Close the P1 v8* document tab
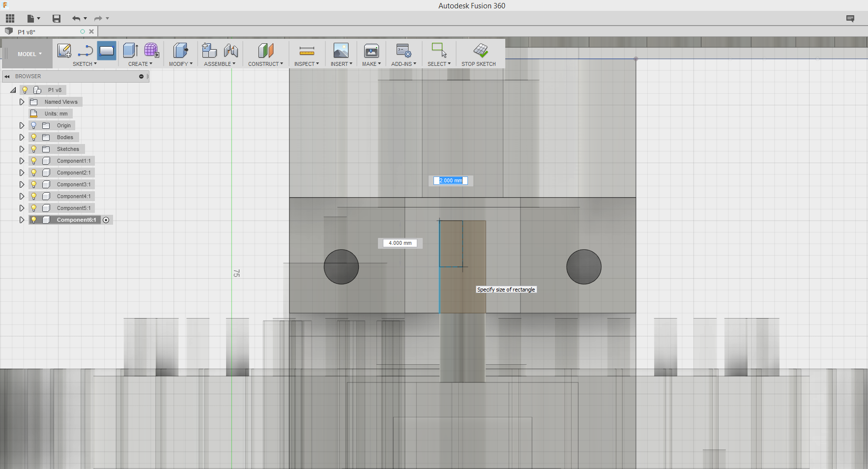This screenshot has height=469, width=868. [91, 31]
